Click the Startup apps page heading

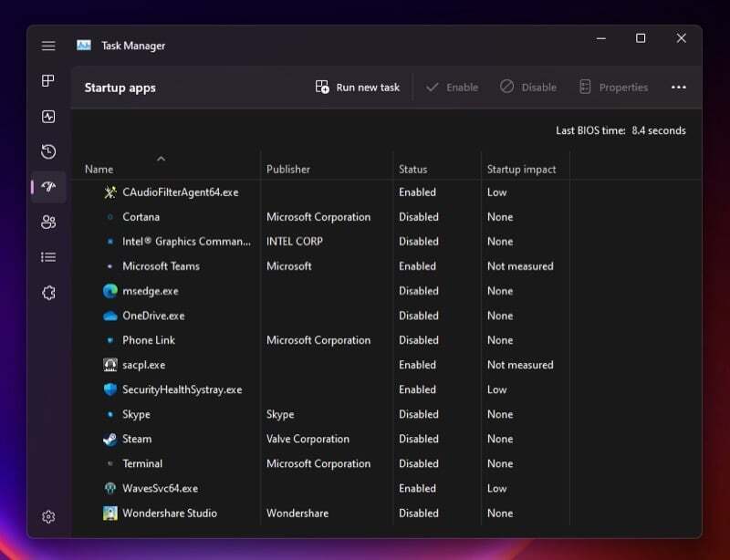(120, 88)
